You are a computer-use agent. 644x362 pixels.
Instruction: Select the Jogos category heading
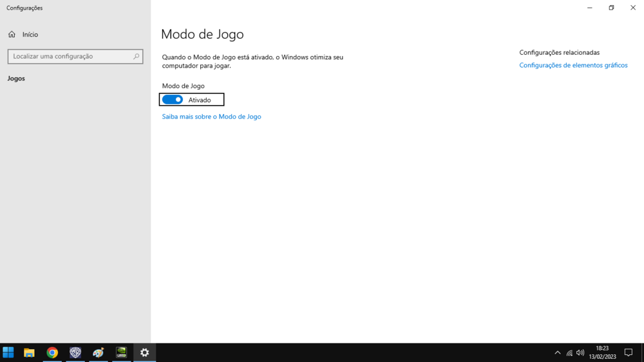[16, 79]
